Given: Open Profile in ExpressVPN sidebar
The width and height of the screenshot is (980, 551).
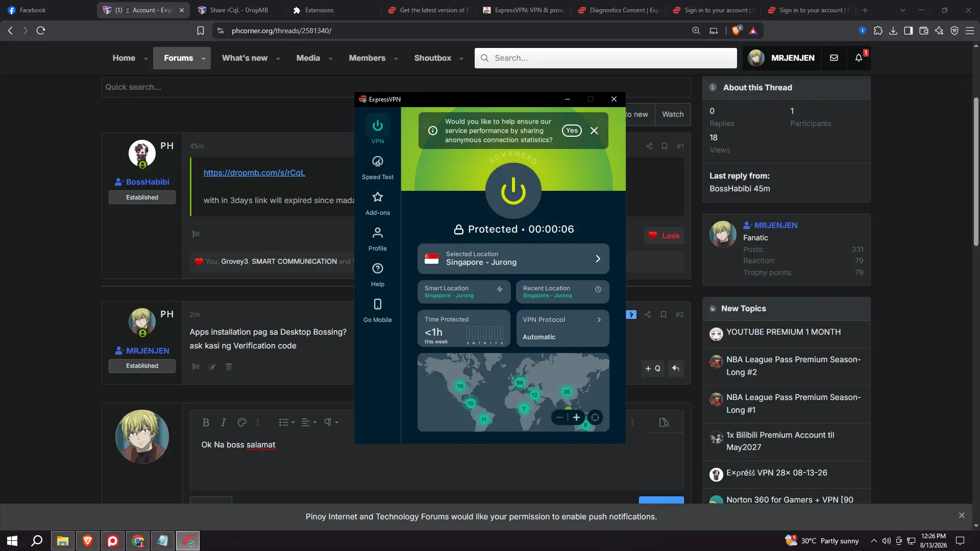Looking at the screenshot, I should pos(377,239).
